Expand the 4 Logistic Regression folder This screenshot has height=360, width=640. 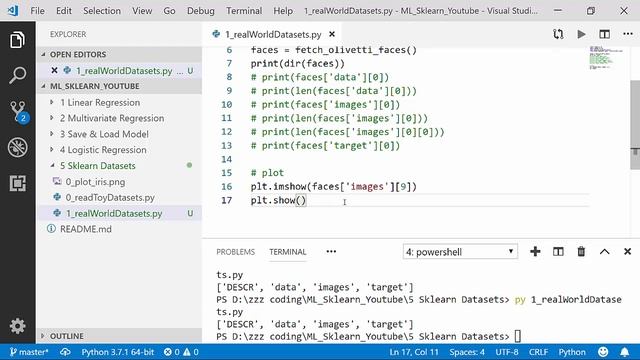(103, 150)
